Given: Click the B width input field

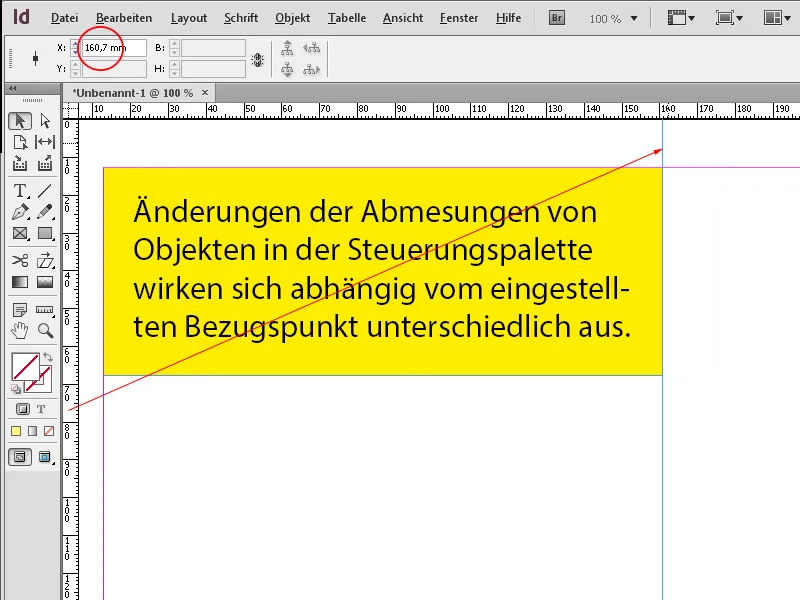Looking at the screenshot, I should [x=213, y=48].
